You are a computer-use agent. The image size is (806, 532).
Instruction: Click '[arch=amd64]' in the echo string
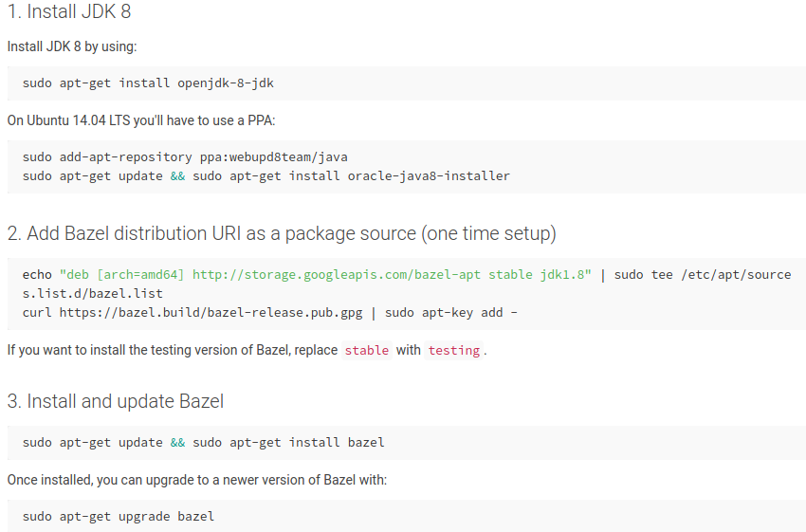(140, 274)
